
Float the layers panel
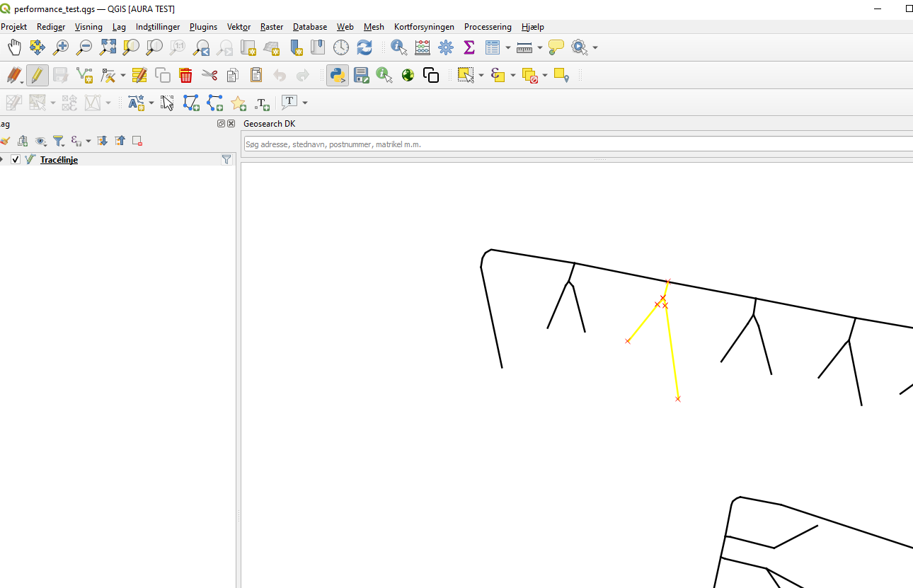click(x=221, y=124)
